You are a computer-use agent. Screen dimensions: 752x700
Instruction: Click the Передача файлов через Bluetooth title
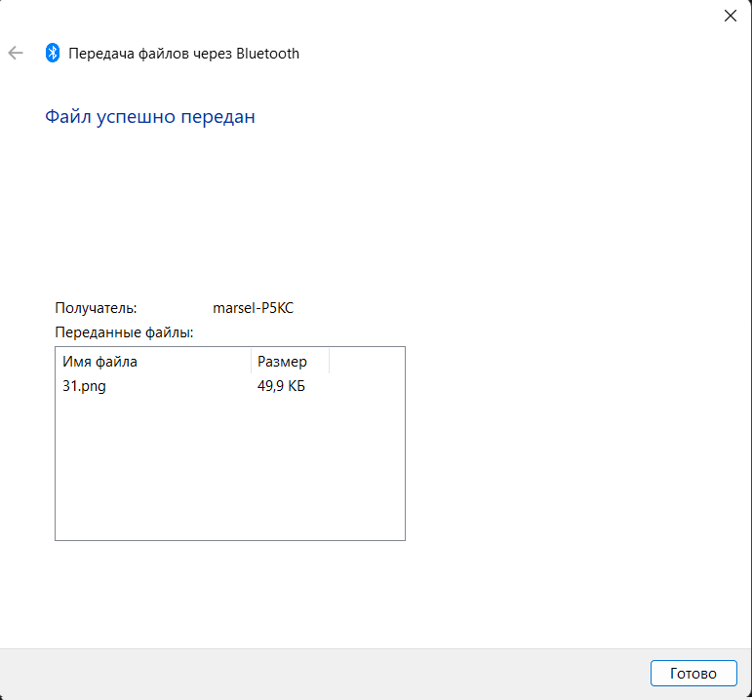coord(183,54)
